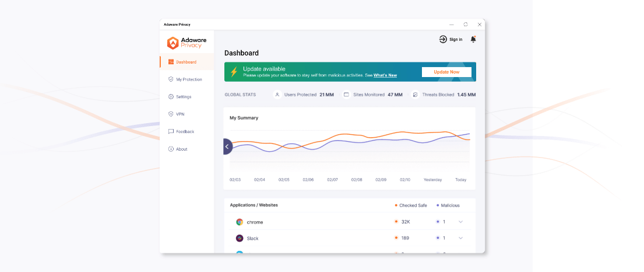The image size is (644, 272).
Task: Click the Threats Blocked shield icon
Action: [416, 95]
